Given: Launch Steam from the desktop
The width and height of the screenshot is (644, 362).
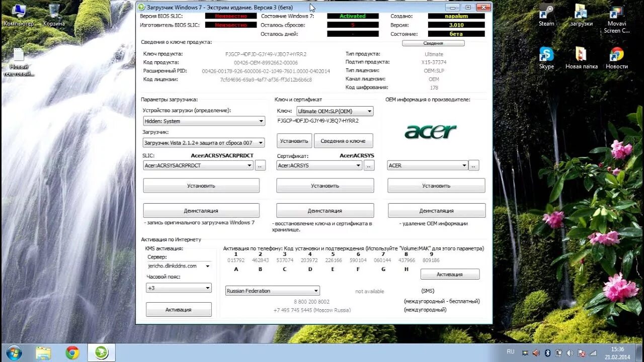Looking at the screenshot, I should click(x=546, y=16).
